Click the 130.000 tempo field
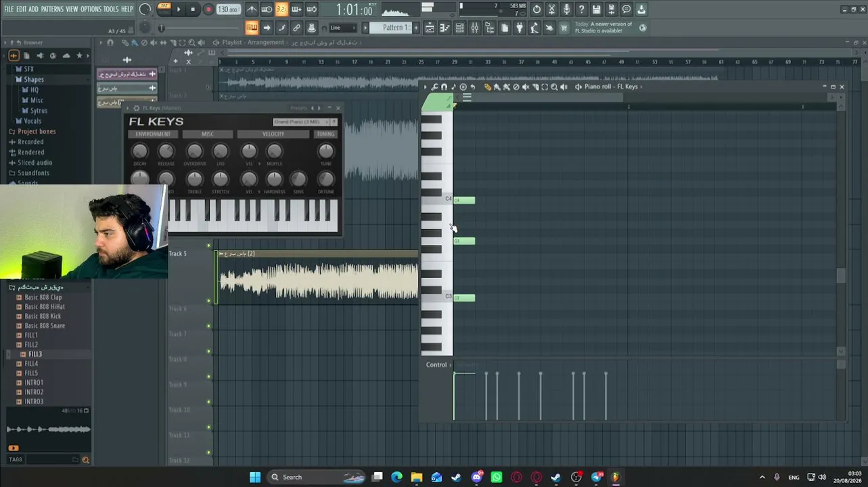Viewport: 868px width, 487px height. 228,9
